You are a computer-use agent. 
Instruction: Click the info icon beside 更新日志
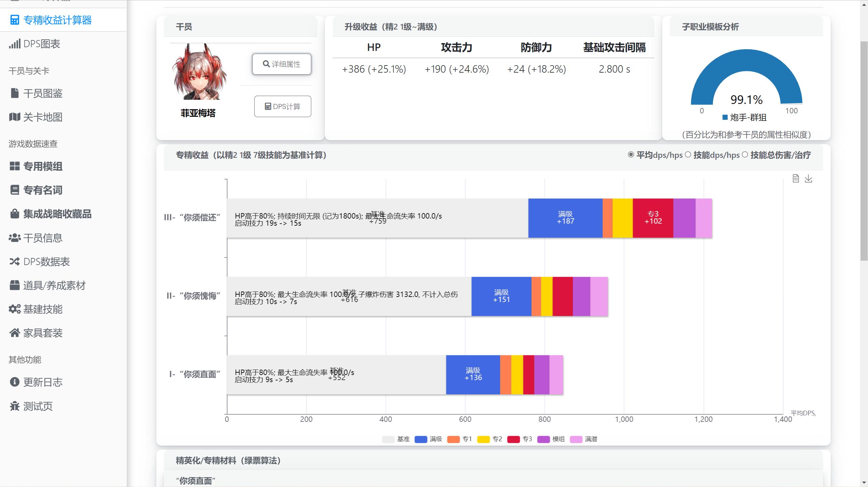click(15, 382)
